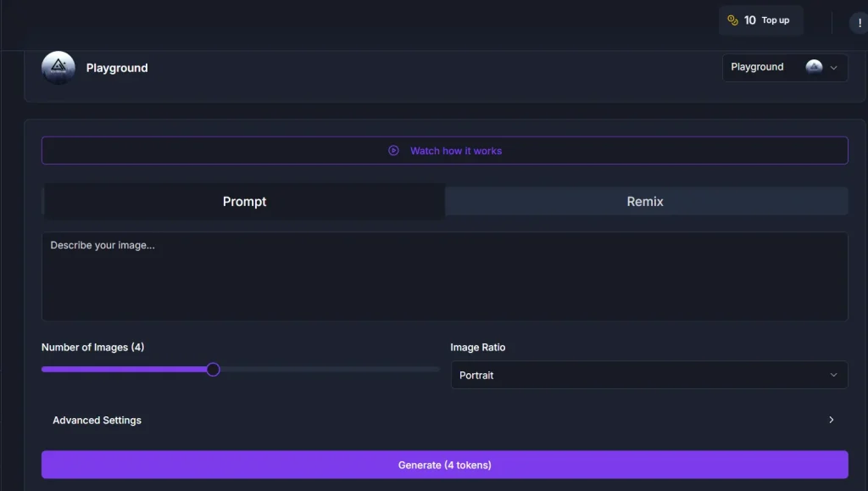Click the gold token coins icon
This screenshot has height=491, width=868.
(x=732, y=20)
